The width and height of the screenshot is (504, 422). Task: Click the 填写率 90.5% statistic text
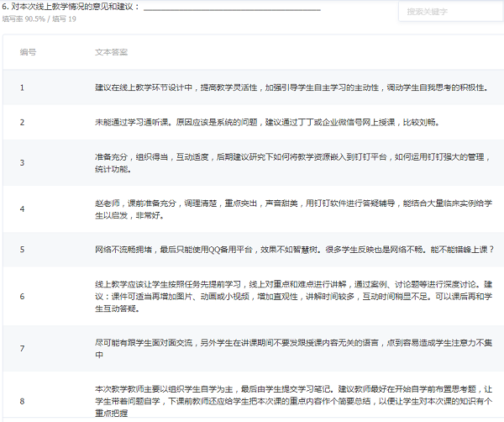pyautogui.click(x=24, y=18)
